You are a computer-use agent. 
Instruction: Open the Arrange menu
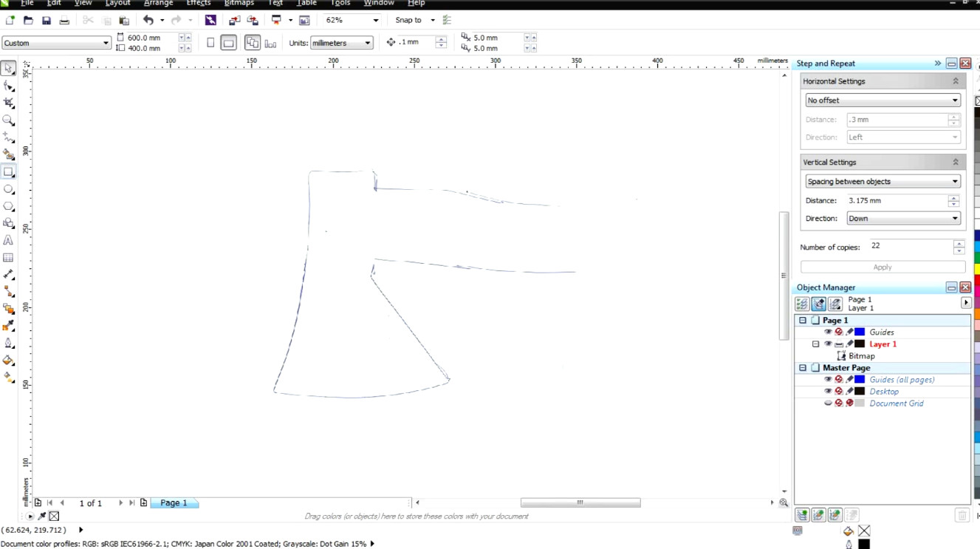coord(158,3)
